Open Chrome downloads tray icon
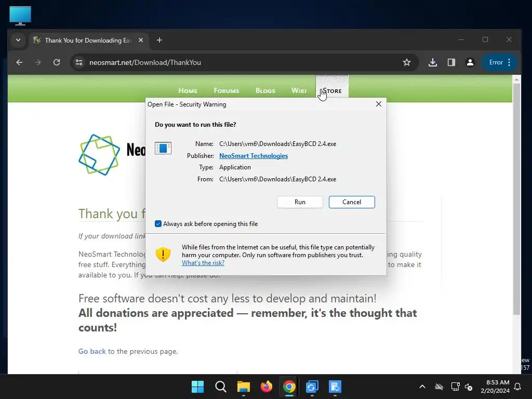The height and width of the screenshot is (399, 532). click(433, 62)
